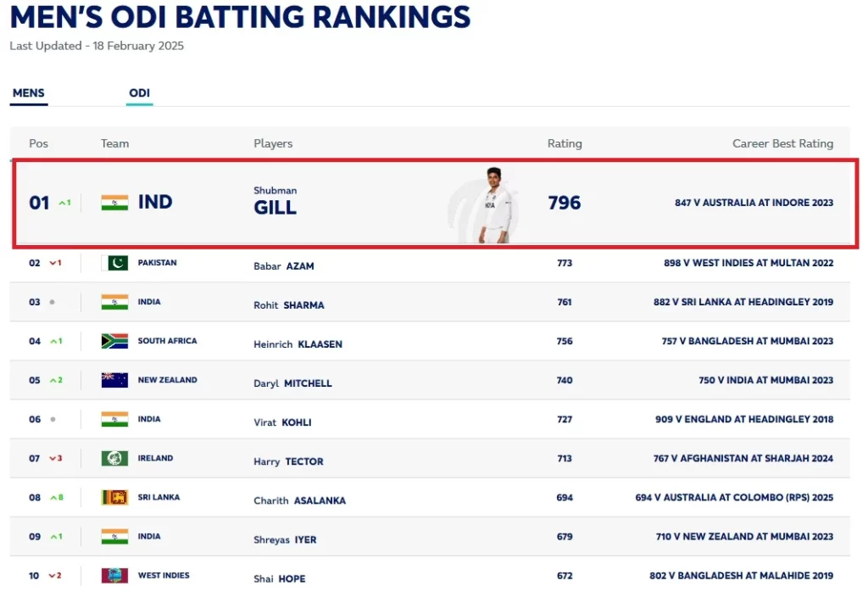Click the Sri Lanka flag icon
Viewport: 868px width, 592px height.
point(114,497)
